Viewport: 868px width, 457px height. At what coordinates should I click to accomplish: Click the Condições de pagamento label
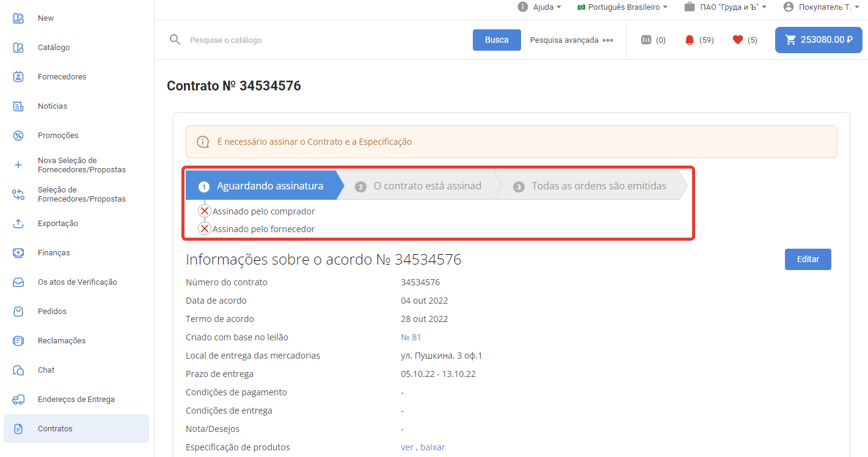click(x=236, y=392)
